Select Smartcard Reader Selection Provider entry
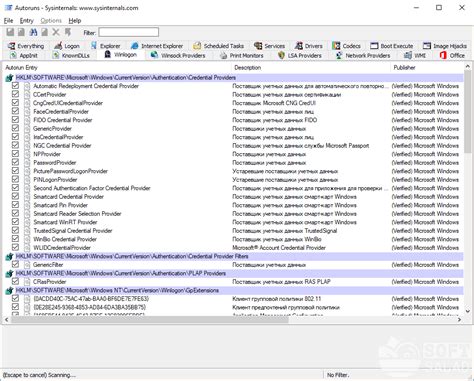The width and height of the screenshot is (474, 381). point(77,214)
